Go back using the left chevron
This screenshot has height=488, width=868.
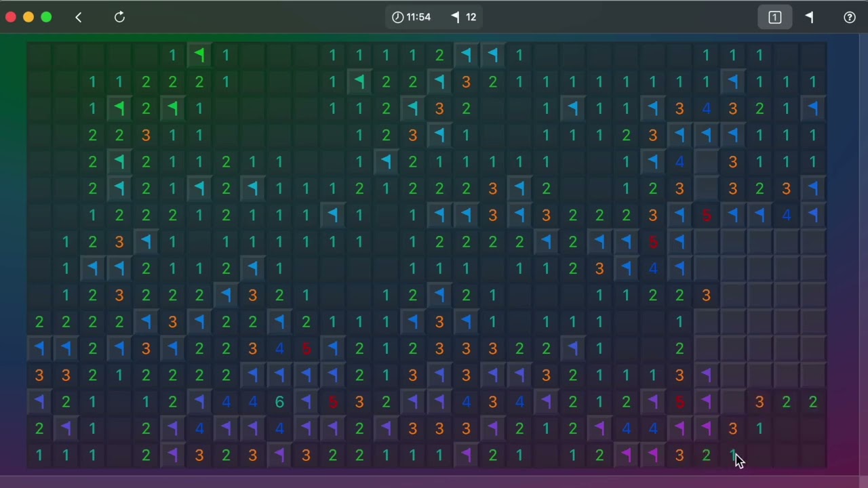pos(79,17)
